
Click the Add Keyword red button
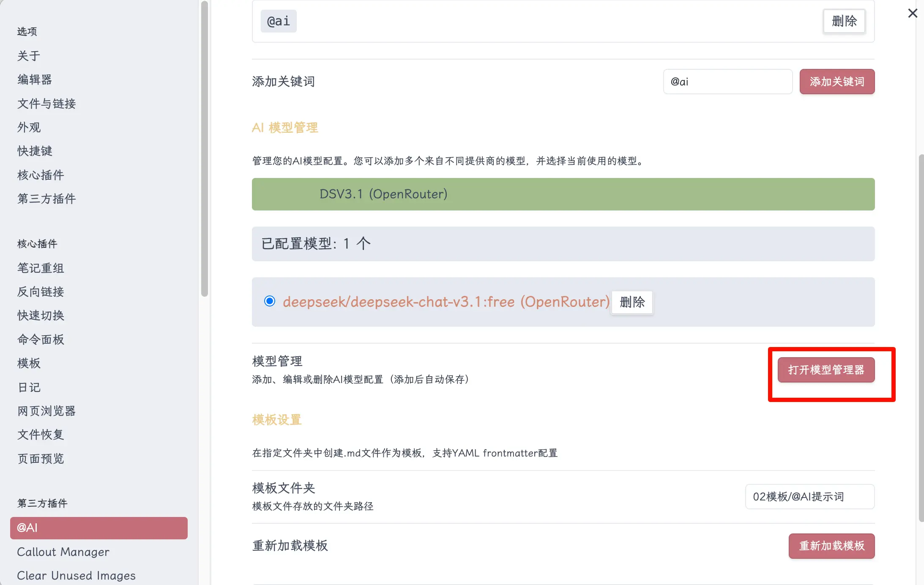837,82
